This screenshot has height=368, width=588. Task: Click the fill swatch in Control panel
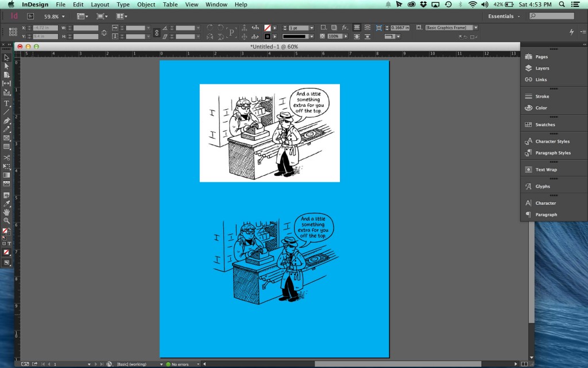(268, 28)
